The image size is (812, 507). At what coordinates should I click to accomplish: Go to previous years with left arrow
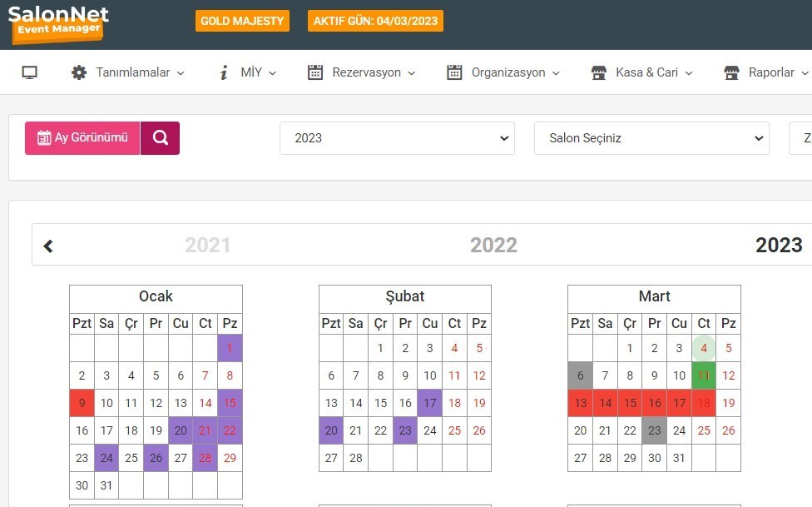tap(48, 246)
